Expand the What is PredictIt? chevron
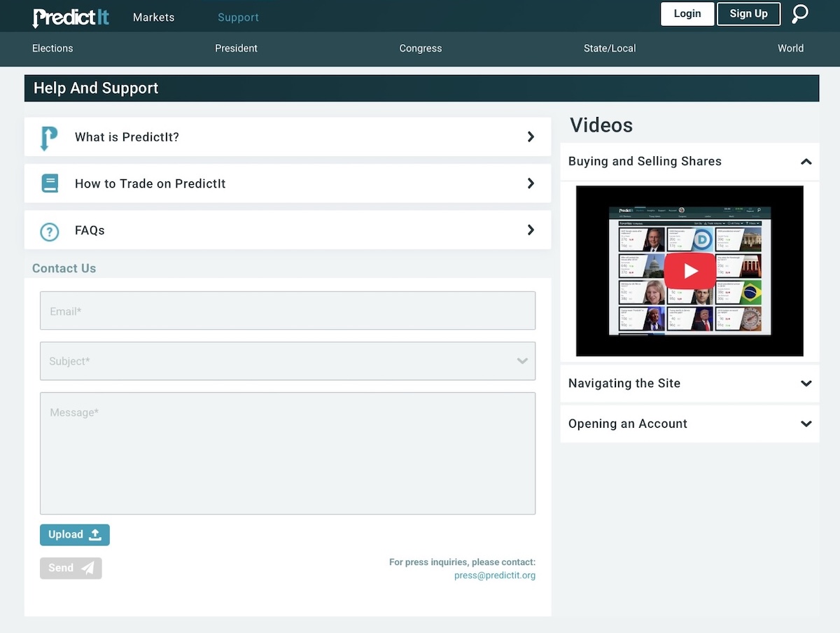 tap(531, 137)
